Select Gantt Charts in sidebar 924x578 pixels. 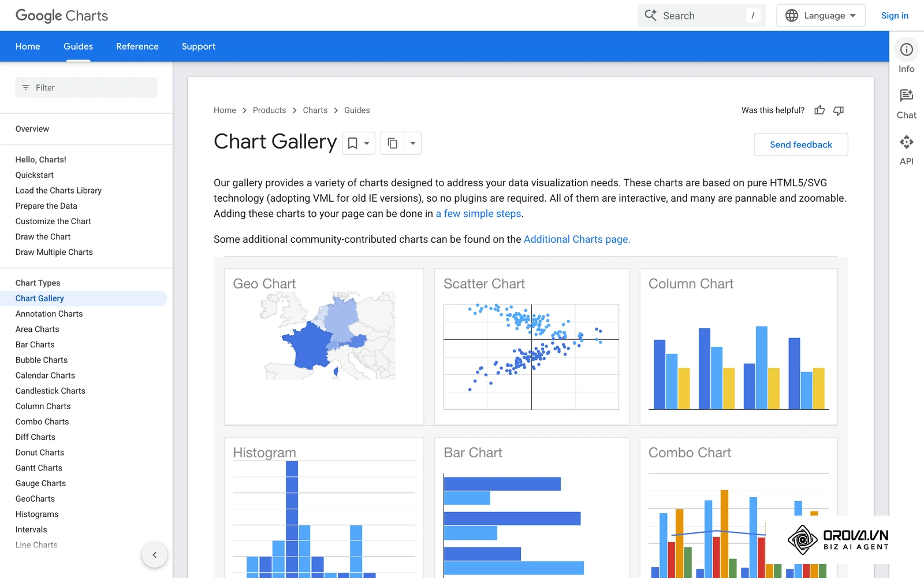click(x=39, y=468)
